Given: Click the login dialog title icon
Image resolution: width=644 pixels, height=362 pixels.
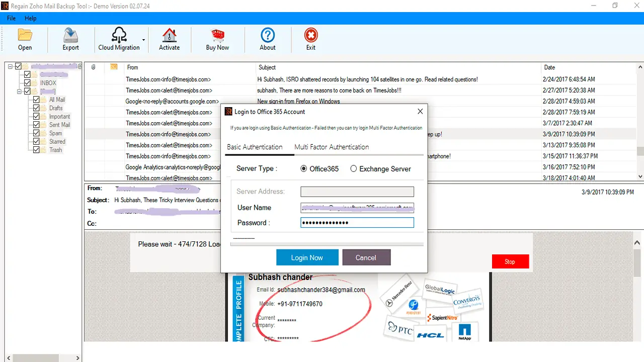Looking at the screenshot, I should [228, 112].
